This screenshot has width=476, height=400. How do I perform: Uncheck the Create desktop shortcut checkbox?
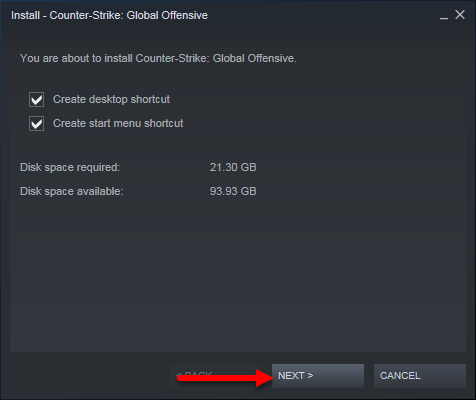36,100
